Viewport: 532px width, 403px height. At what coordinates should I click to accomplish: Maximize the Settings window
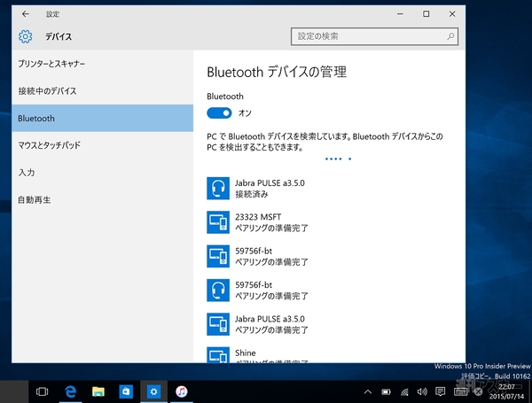pyautogui.click(x=426, y=14)
